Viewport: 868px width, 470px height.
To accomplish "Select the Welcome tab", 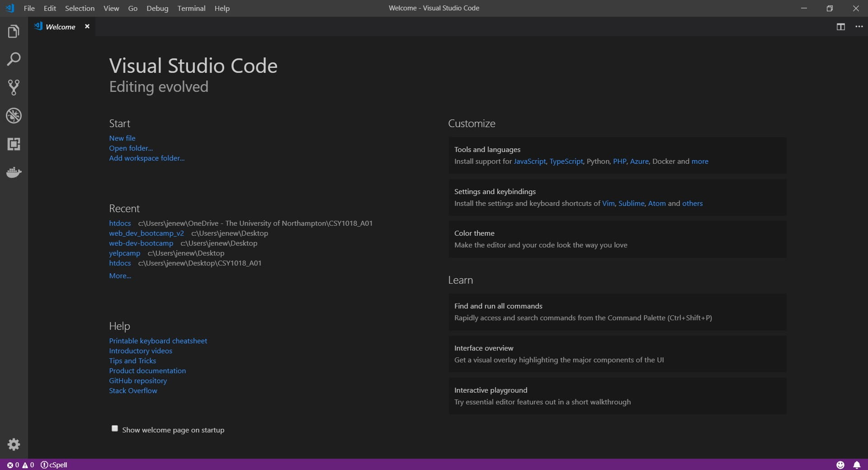I will click(61, 27).
